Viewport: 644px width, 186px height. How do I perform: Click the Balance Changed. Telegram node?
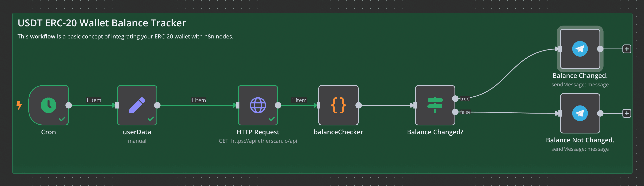[580, 49]
